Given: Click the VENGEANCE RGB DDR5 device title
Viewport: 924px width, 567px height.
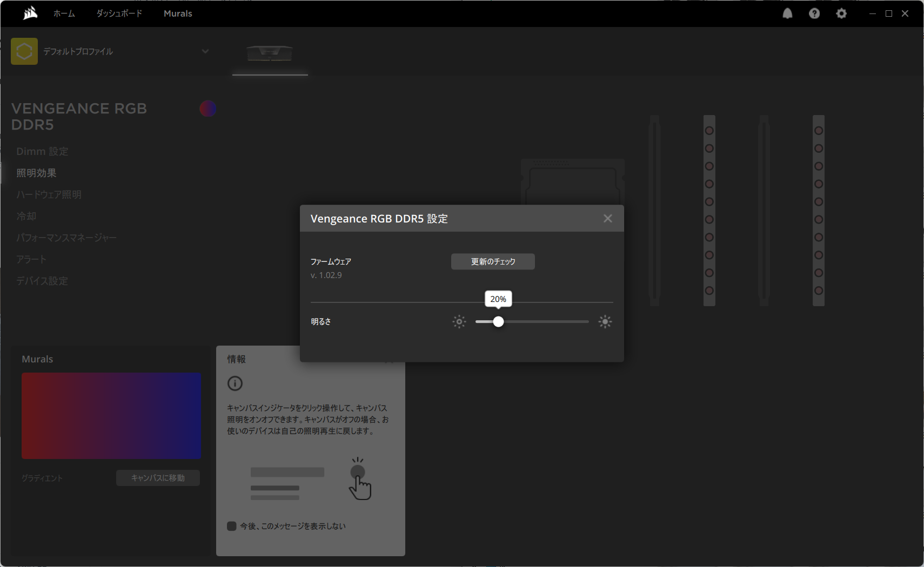Looking at the screenshot, I should click(79, 117).
